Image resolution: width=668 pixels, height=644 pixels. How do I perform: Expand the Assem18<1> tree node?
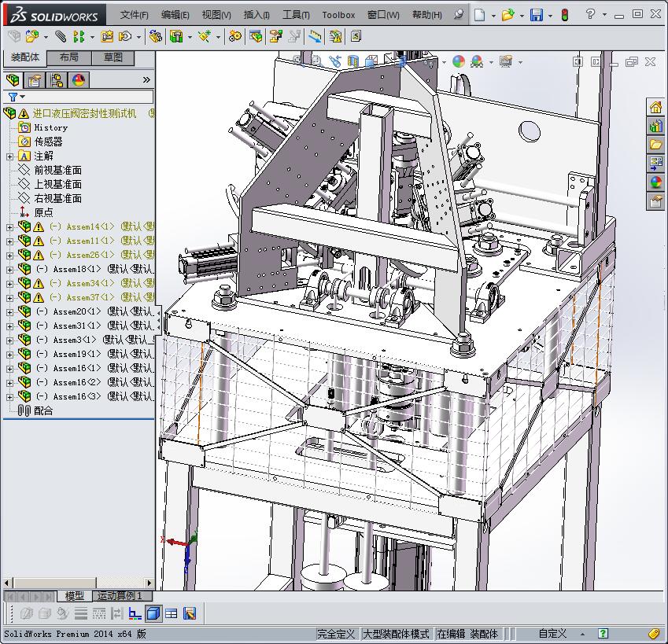tap(9, 269)
